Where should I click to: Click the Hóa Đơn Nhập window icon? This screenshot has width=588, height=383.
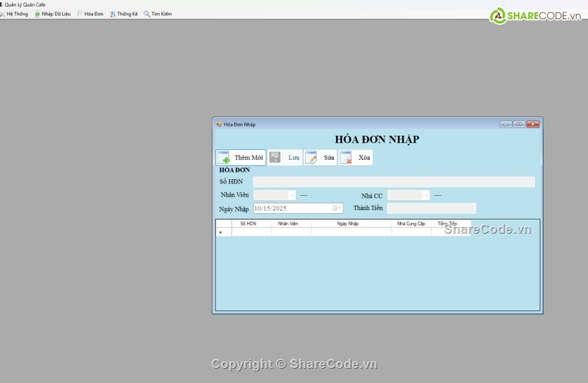[x=219, y=125]
